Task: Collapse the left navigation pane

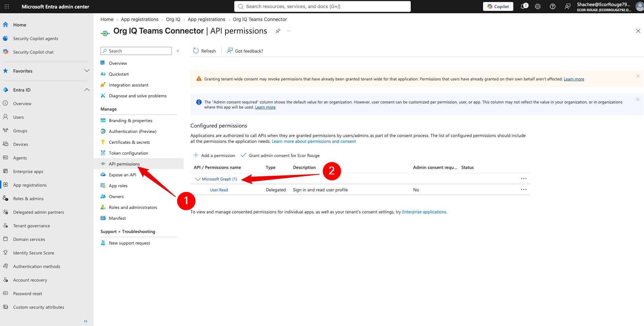Action: click(x=86, y=321)
